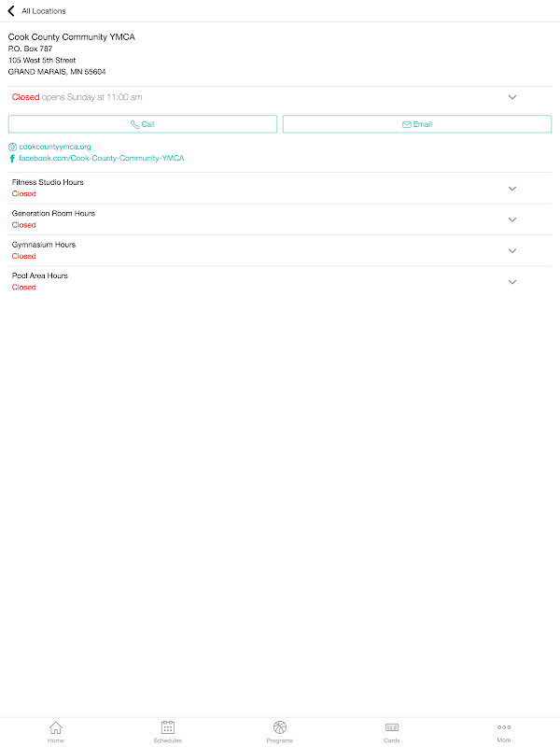Expand Fitness Studio Hours chevron
This screenshot has height=747, width=560.
(x=512, y=189)
